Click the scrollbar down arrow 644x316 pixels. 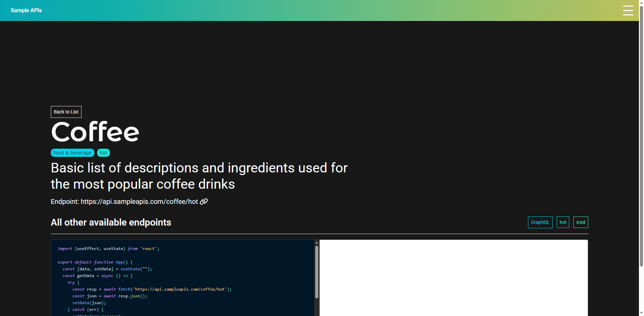[641, 313]
